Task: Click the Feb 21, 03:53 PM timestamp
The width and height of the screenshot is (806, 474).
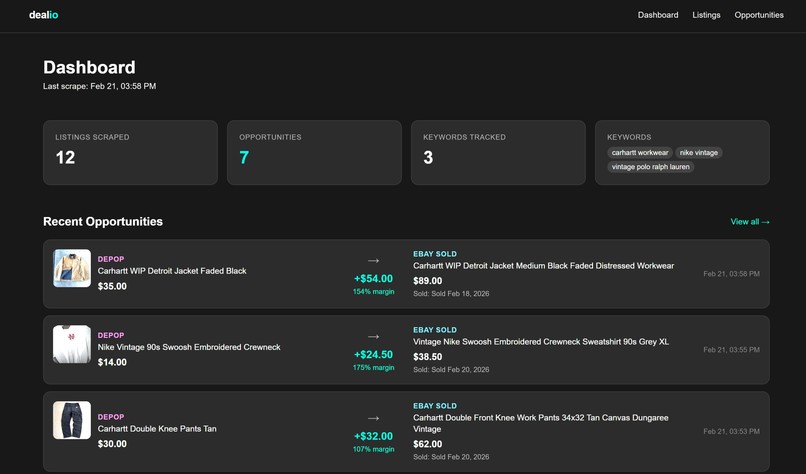Action: pyautogui.click(x=731, y=432)
